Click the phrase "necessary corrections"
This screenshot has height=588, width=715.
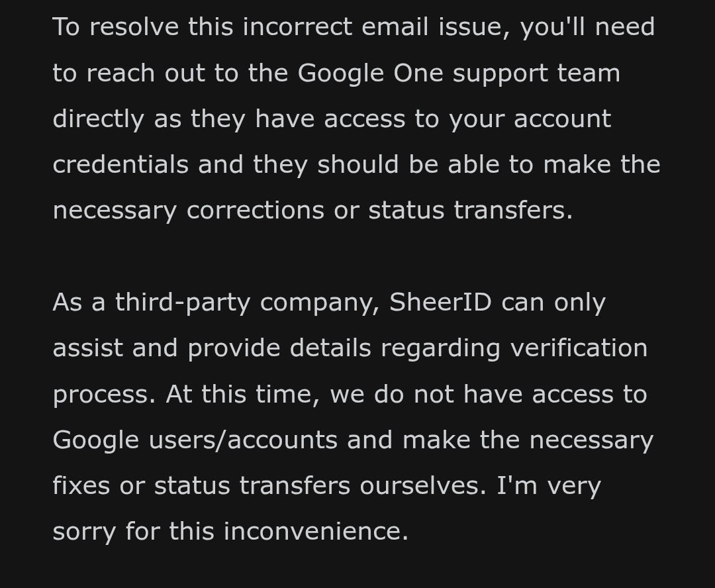coord(188,211)
